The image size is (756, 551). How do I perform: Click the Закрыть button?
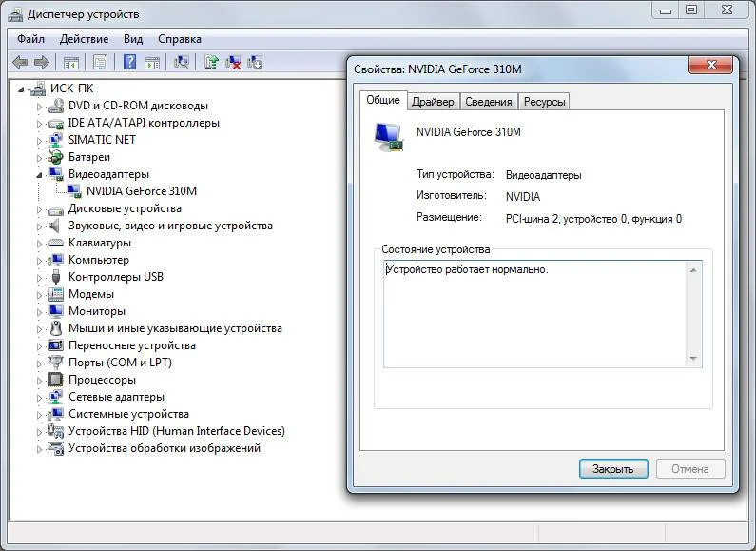613,469
